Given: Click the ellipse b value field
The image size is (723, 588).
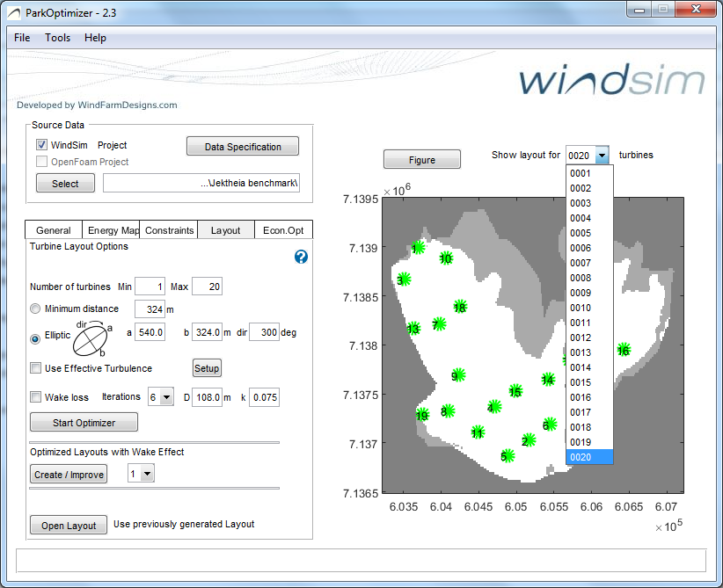Looking at the screenshot, I should tap(207, 332).
